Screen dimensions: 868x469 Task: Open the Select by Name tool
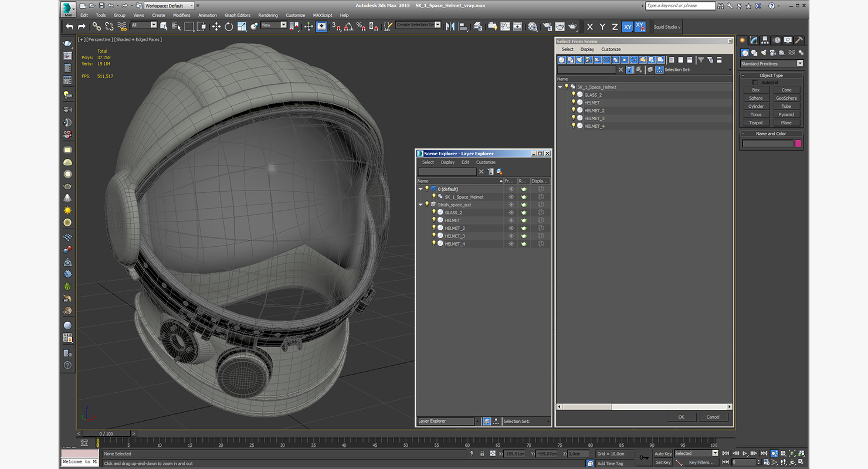[176, 26]
